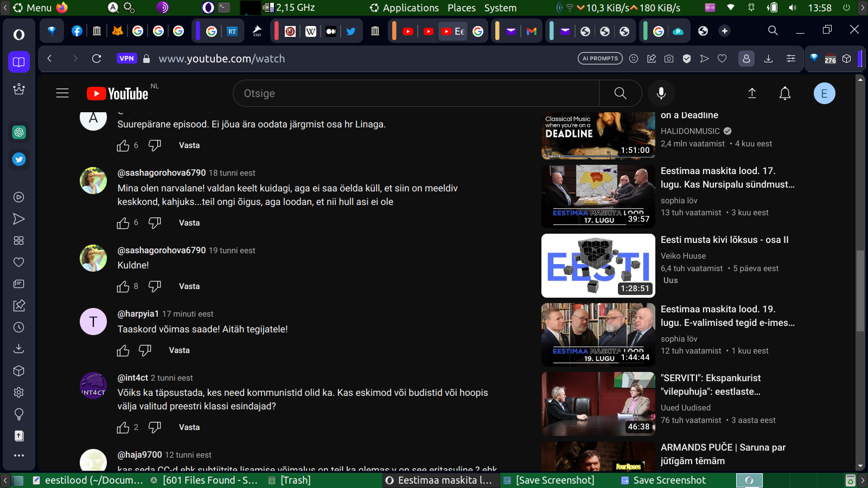This screenshot has height=488, width=868.
Task: Open Settings gear in Opera's sidebar
Action: [x=19, y=393]
